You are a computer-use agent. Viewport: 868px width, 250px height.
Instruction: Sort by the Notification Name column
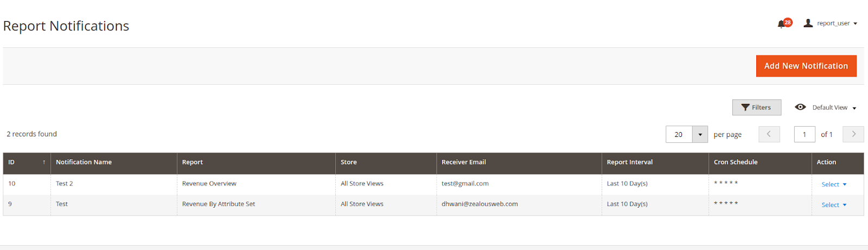coord(84,162)
